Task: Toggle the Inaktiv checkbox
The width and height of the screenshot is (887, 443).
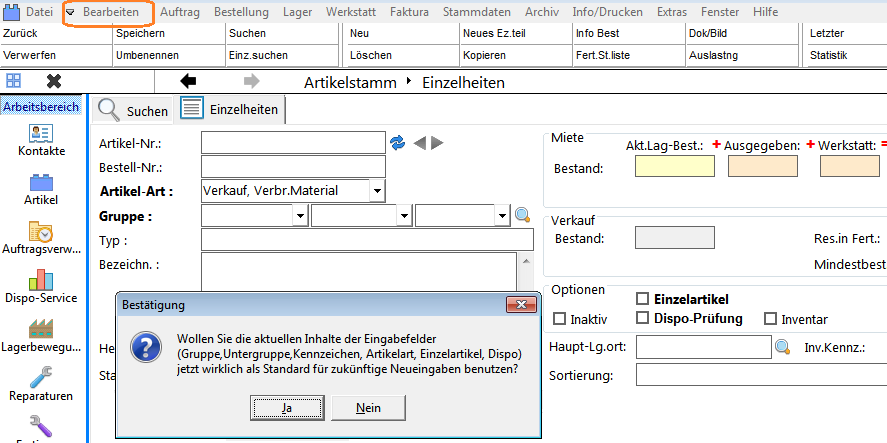Action: [559, 319]
